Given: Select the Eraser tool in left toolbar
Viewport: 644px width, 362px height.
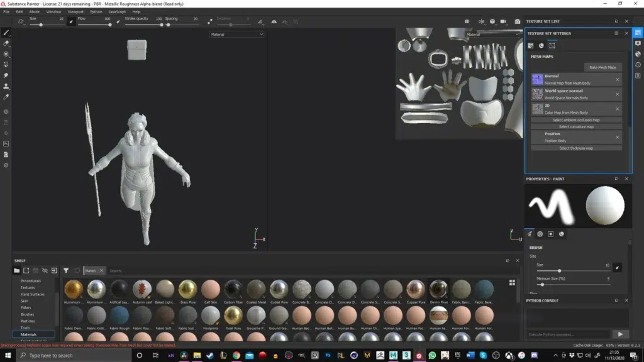Looking at the screenshot, I should (6, 43).
